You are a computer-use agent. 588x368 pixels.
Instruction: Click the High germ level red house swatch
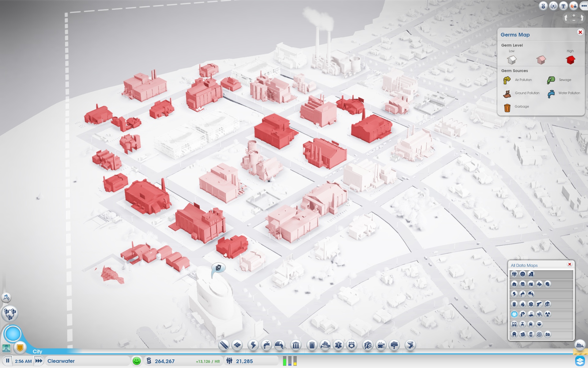(570, 60)
